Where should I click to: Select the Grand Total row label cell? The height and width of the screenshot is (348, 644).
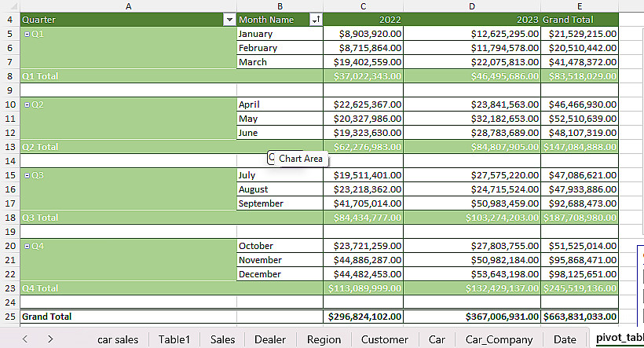tap(47, 317)
